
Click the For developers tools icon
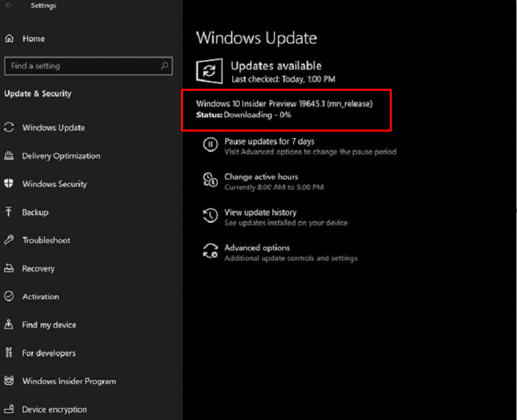click(x=9, y=353)
